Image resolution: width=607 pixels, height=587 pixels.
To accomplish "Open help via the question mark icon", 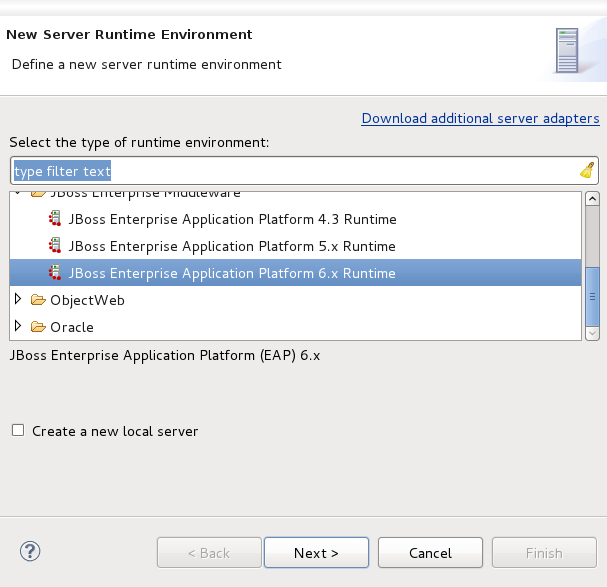I will click(x=30, y=552).
